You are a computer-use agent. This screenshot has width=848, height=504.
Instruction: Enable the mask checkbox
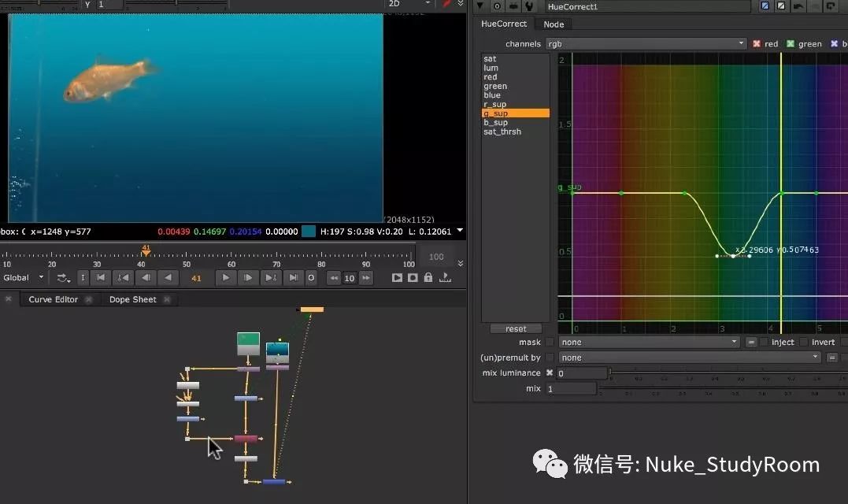(550, 342)
